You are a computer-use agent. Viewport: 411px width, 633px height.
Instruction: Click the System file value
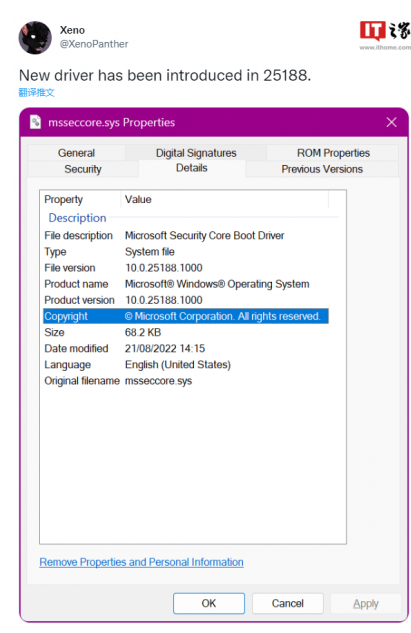150,252
